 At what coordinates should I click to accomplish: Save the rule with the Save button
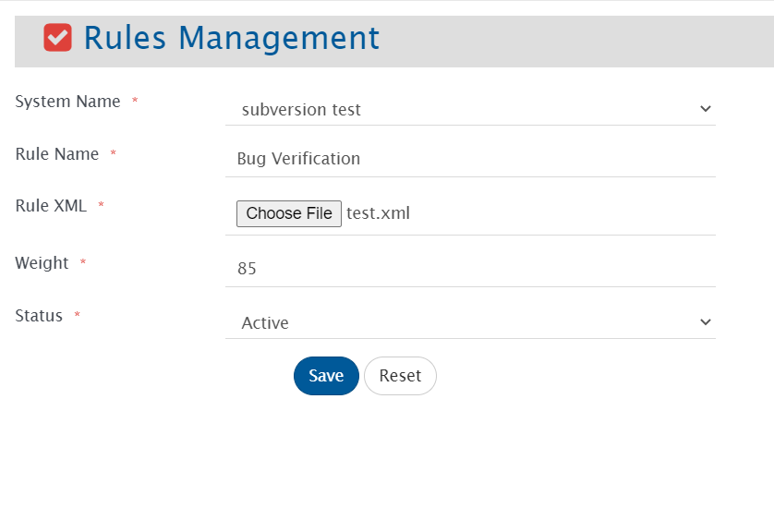coord(326,376)
